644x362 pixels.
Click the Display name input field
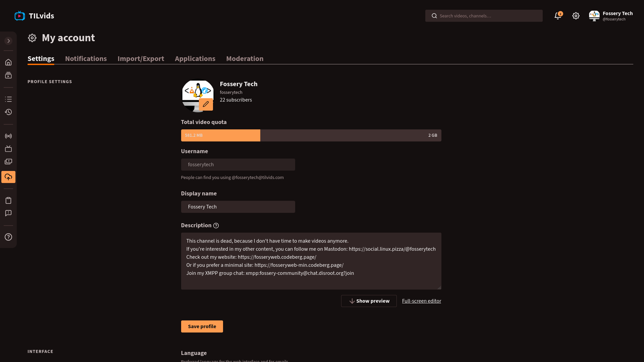click(x=238, y=207)
